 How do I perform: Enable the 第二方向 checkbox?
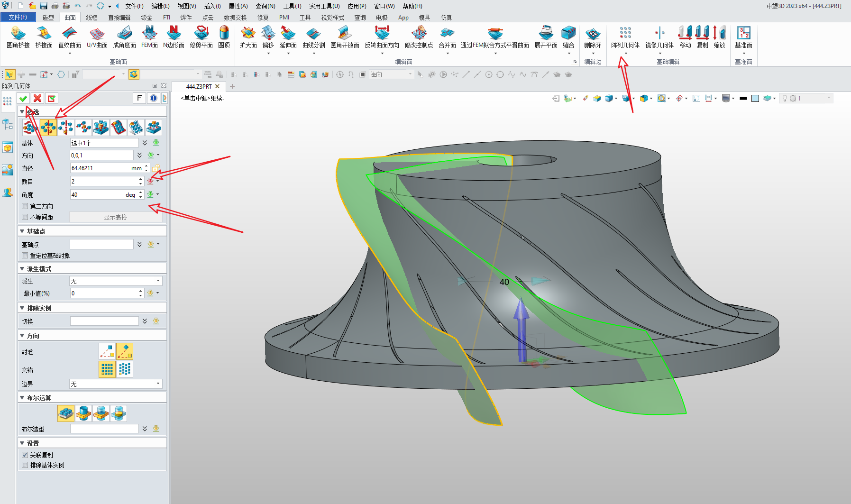(x=25, y=206)
